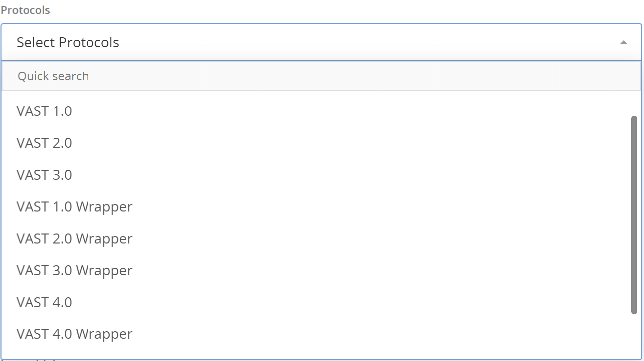644x361 pixels.
Task: Pick VAST 3.0 protocol
Action: [44, 175]
